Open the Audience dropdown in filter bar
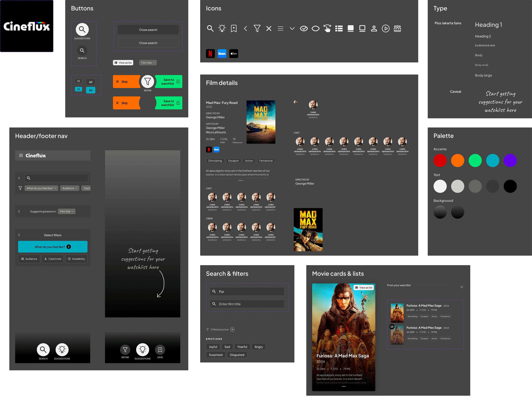Image resolution: width=532 pixels, height=397 pixels. (x=70, y=188)
